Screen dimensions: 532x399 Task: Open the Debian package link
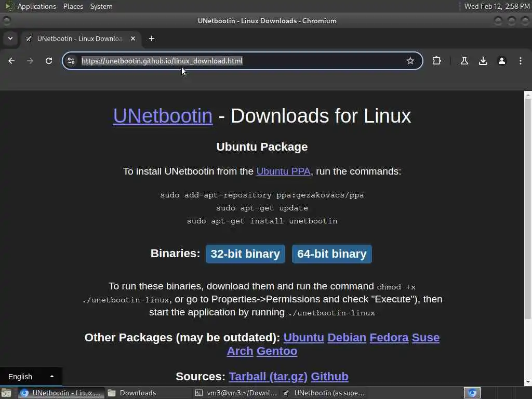click(347, 338)
